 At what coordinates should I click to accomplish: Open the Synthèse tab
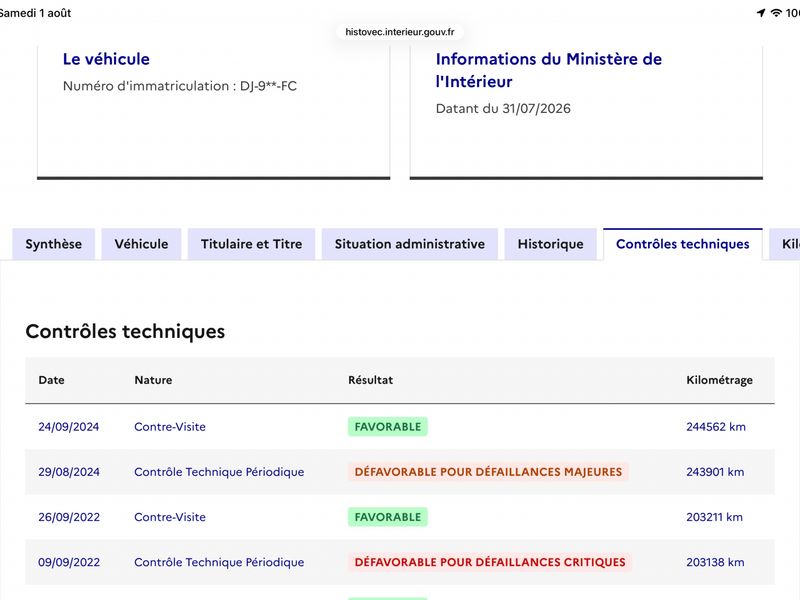[54, 244]
